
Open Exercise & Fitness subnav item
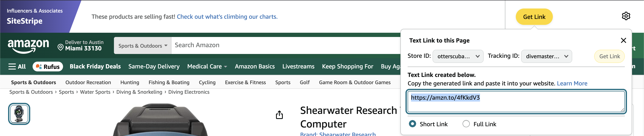click(x=245, y=82)
